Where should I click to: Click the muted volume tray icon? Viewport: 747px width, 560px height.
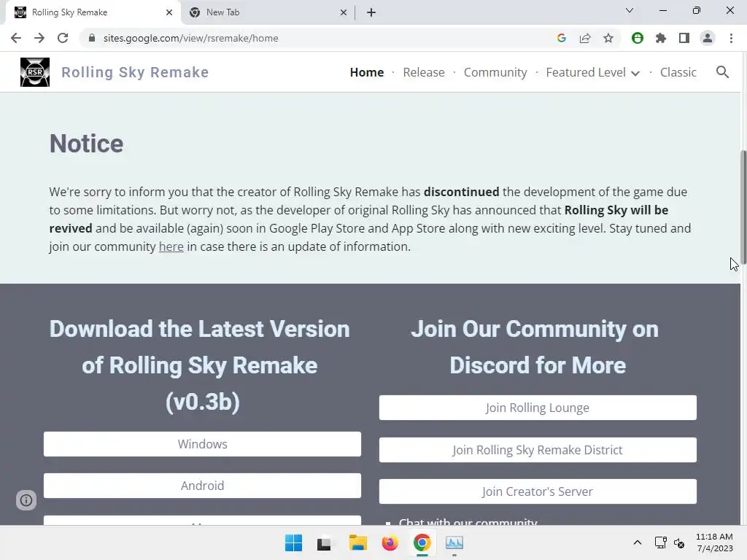[679, 542]
